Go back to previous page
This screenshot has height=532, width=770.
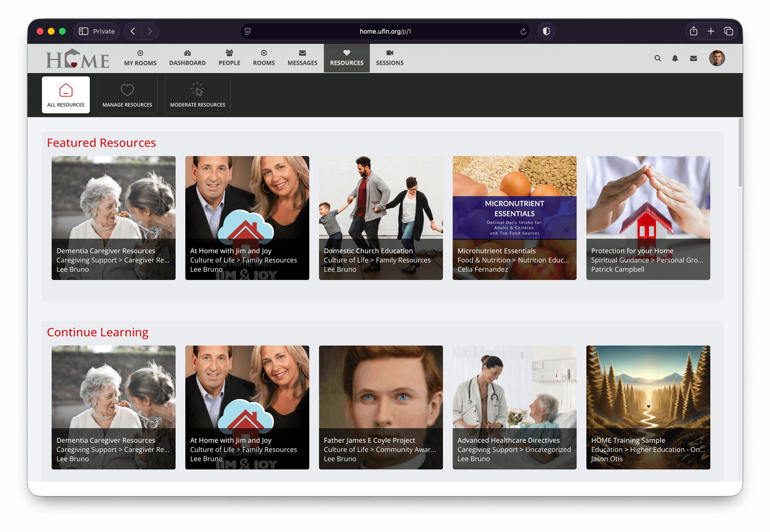coord(133,31)
